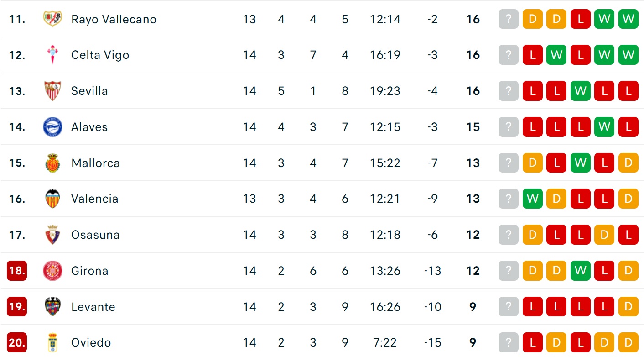Viewport: 644px width, 357px height.
Task: Click Valencia's green W form badge
Action: [x=533, y=199]
